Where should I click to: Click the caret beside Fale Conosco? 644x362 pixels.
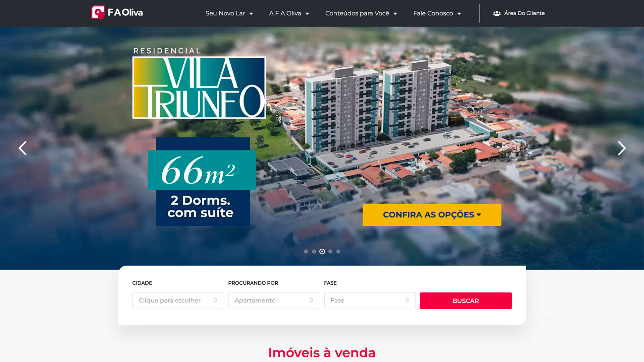[459, 14]
